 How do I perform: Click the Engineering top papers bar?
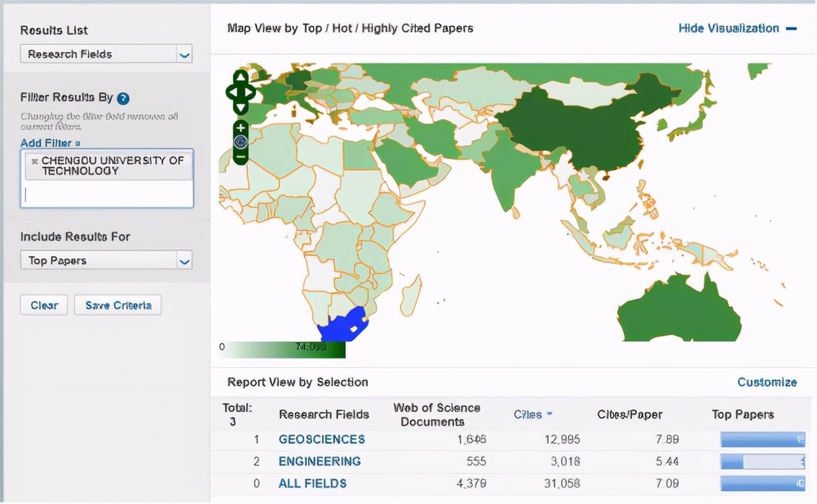762,462
